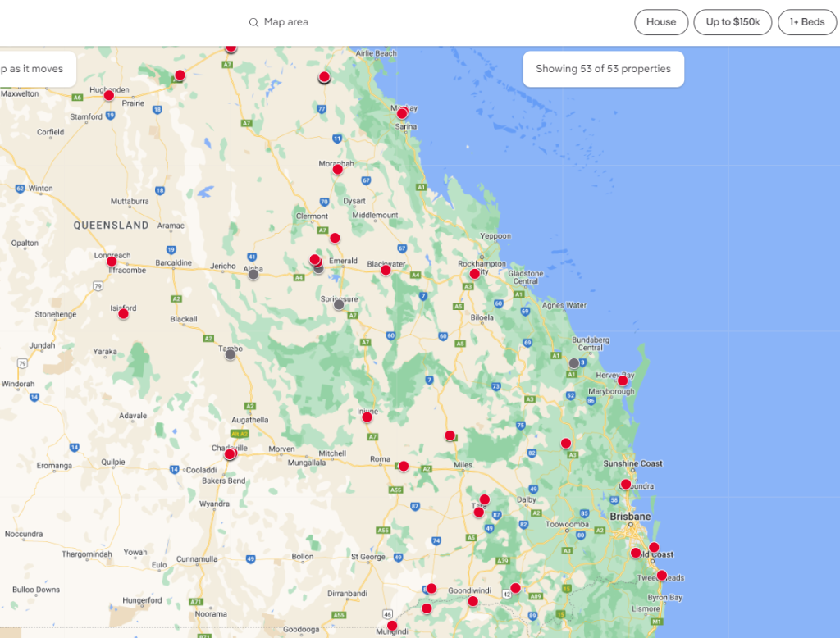Click the grey marker at Springsure
The width and height of the screenshot is (840, 638).
tap(339, 304)
